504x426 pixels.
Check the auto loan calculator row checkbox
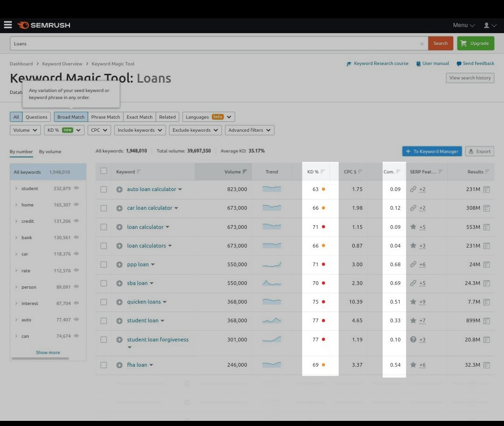pyautogui.click(x=104, y=190)
